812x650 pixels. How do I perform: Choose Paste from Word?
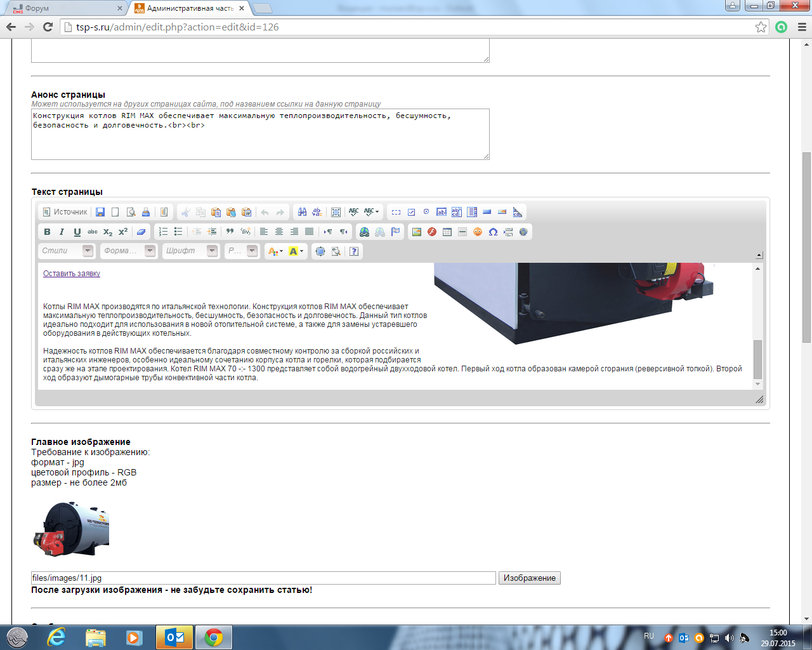[x=247, y=212]
